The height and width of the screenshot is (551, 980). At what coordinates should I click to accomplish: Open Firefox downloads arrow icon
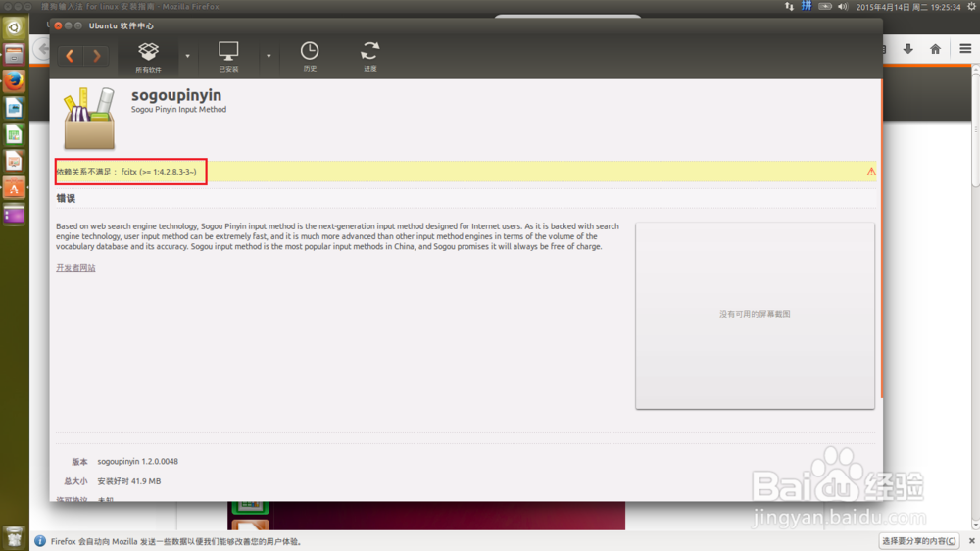coord(908,49)
